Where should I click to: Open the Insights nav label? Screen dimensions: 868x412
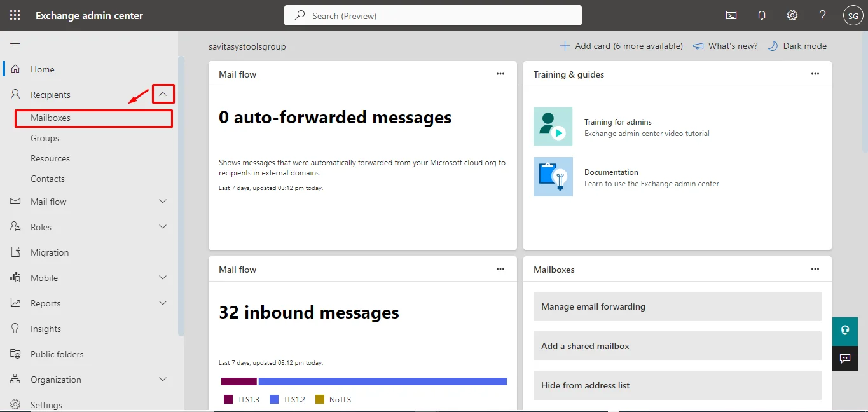pyautogui.click(x=46, y=329)
